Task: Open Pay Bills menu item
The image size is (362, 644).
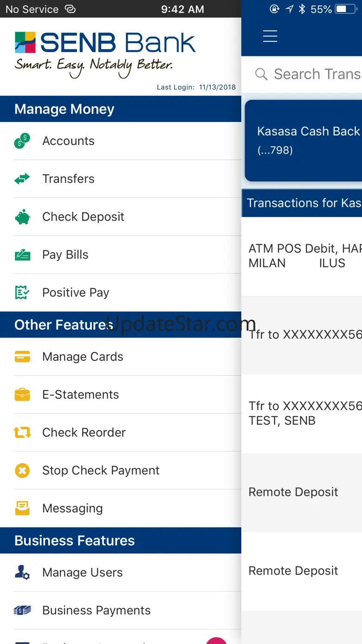Action: pos(121,255)
